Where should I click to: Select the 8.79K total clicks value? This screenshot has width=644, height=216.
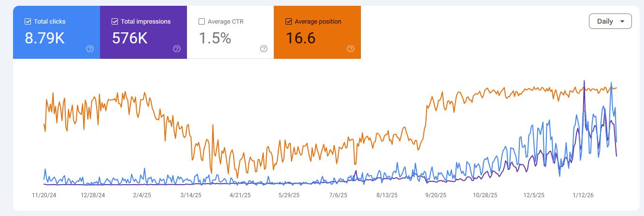[44, 38]
